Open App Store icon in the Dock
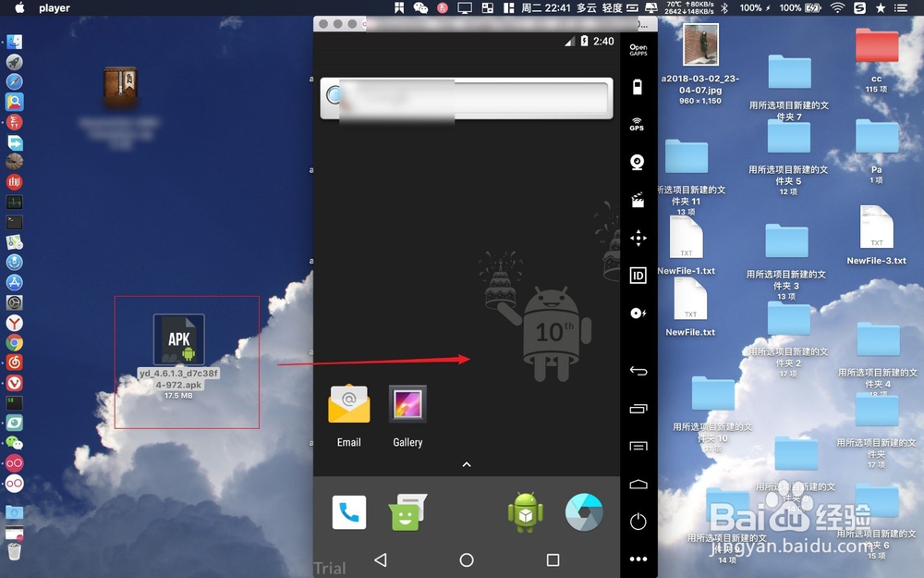Image resolution: width=924 pixels, height=578 pixels. pos(14,282)
